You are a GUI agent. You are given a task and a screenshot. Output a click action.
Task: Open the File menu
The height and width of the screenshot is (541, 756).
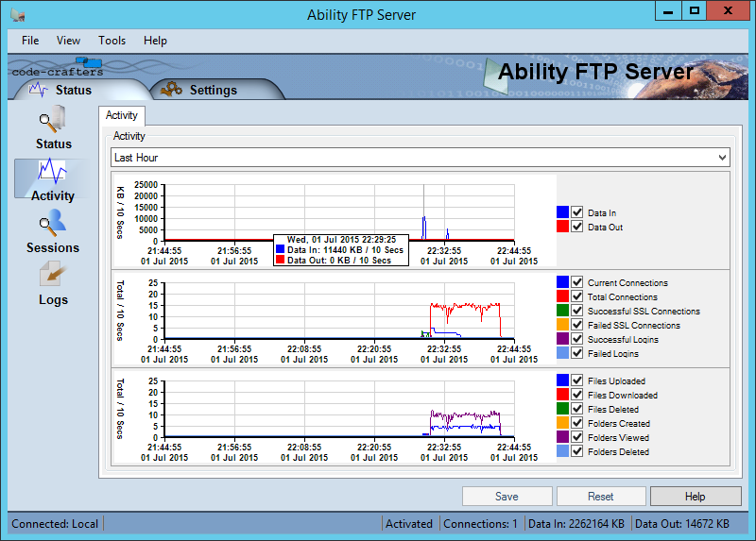coord(30,41)
